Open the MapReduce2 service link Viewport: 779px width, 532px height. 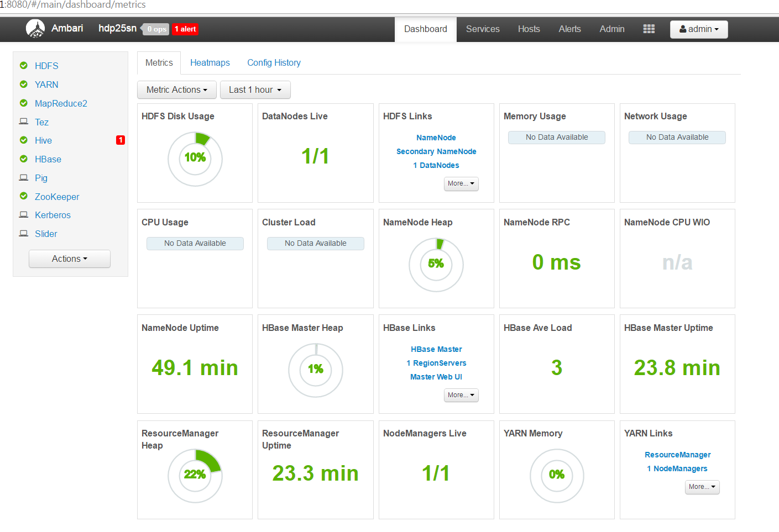pos(61,103)
